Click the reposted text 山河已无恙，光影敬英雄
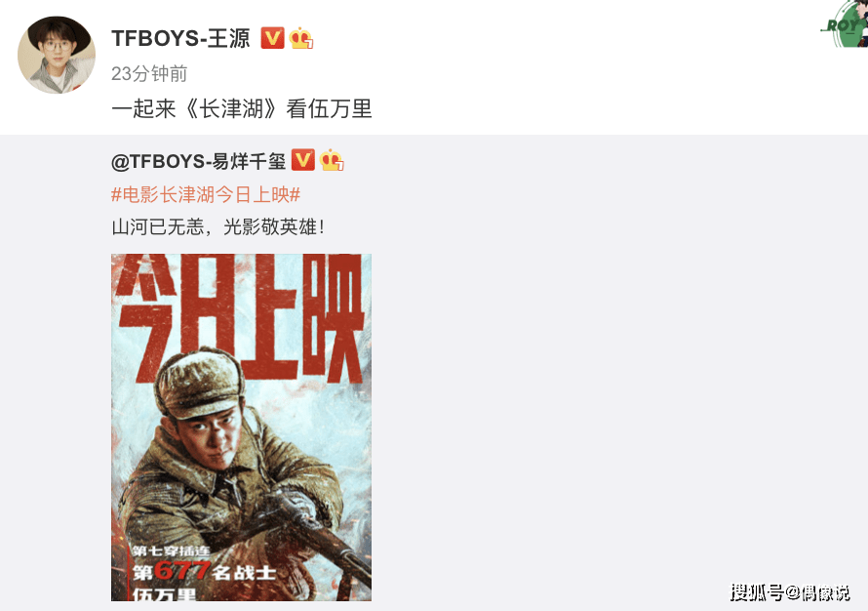Image resolution: width=868 pixels, height=611 pixels. point(218,227)
